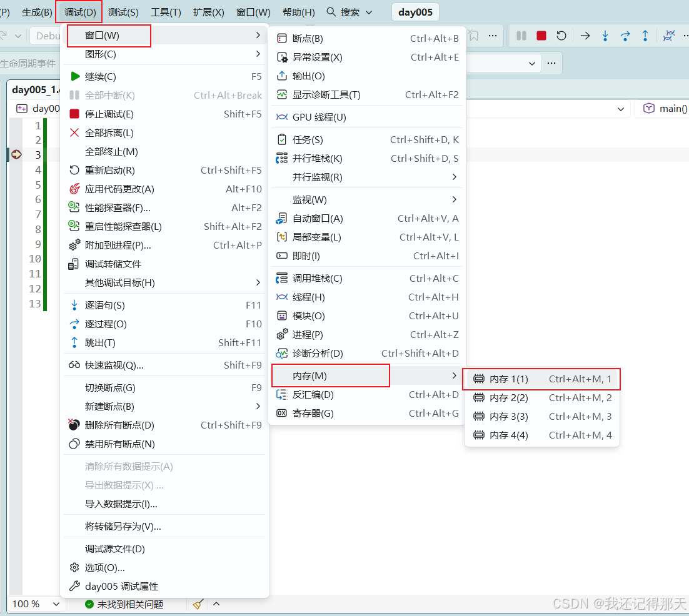Image resolution: width=689 pixels, height=616 pixels.
Task: Open 线程(H) window item
Action: [367, 297]
